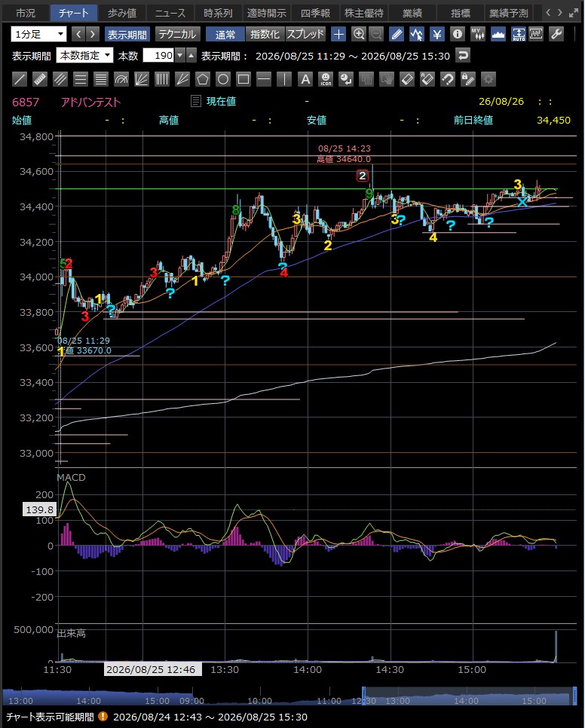Switch to 四季報 tab
This screenshot has width=585, height=728.
315,13
